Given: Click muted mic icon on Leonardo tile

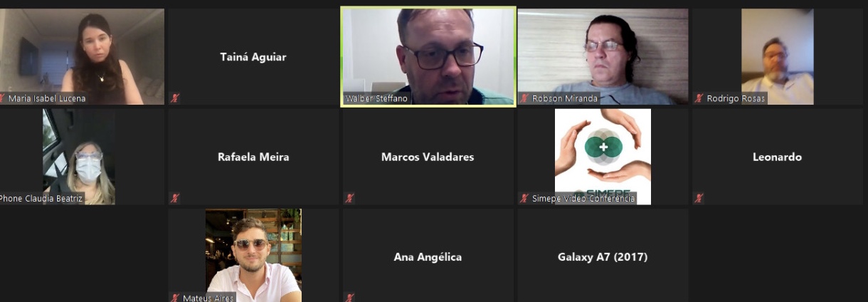Looking at the screenshot, I should pos(699,198).
